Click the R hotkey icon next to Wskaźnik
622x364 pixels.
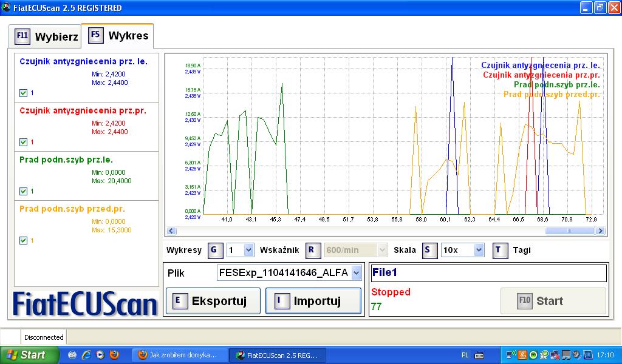coord(312,250)
